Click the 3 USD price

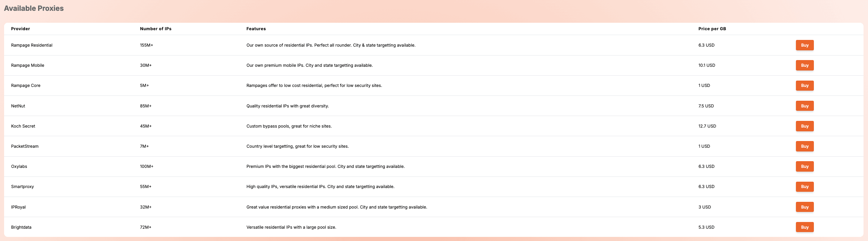click(x=705, y=207)
